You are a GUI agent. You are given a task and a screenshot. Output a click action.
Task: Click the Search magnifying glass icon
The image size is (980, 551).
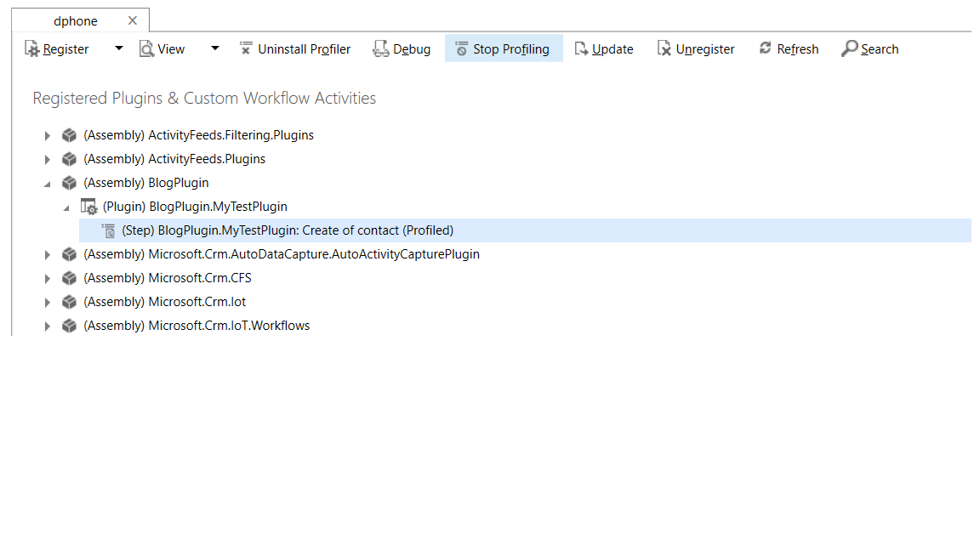tap(849, 49)
